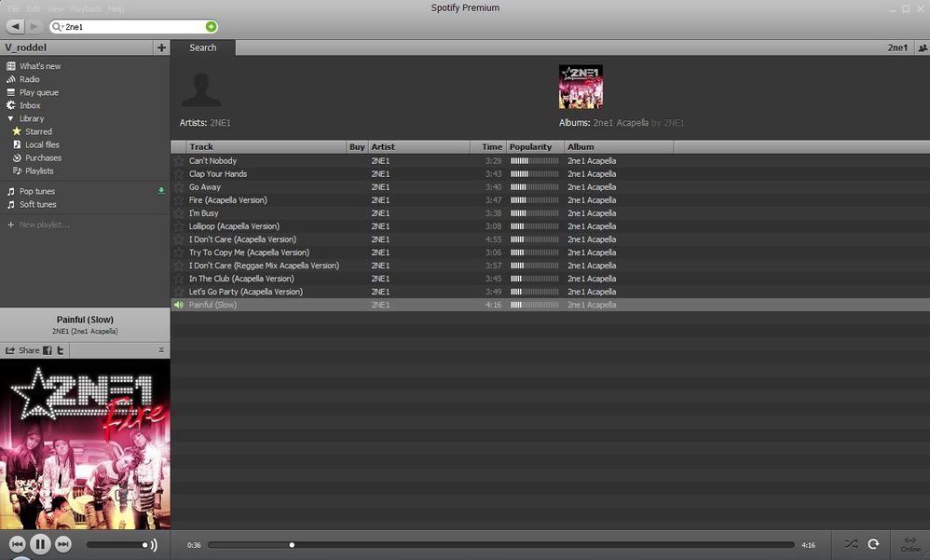The image size is (930, 560).
Task: Open the Pop tunes playlist
Action: point(36,191)
